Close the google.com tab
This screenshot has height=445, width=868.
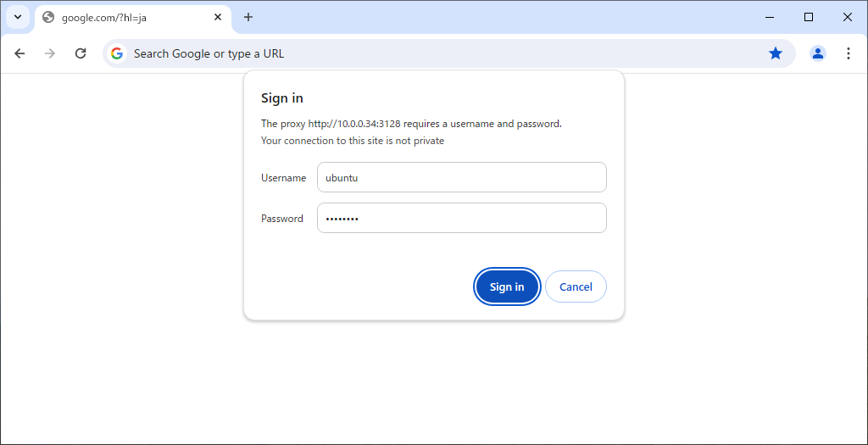click(x=218, y=17)
